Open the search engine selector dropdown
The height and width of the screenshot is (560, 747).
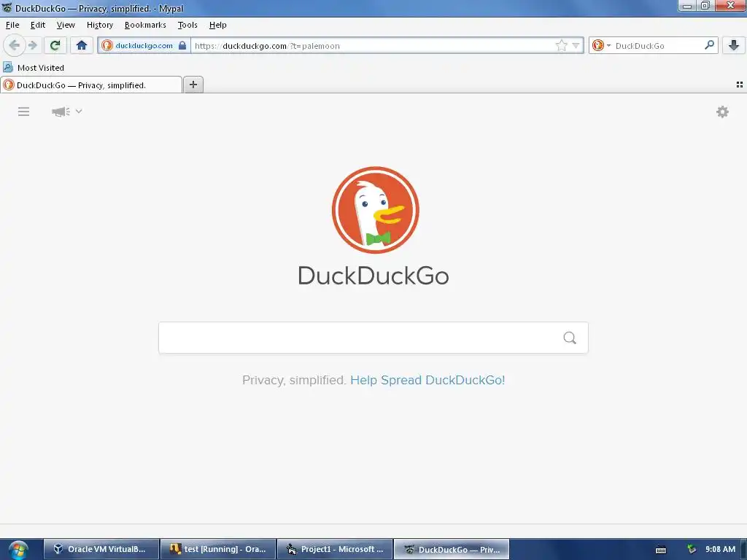pyautogui.click(x=601, y=46)
